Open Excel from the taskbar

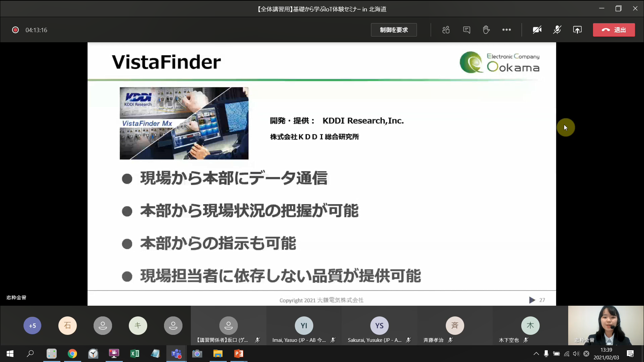pos(135,354)
